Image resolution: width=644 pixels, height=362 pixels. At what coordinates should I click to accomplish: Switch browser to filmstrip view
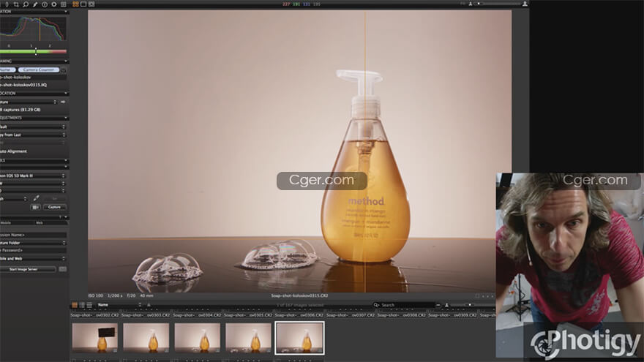click(x=82, y=305)
